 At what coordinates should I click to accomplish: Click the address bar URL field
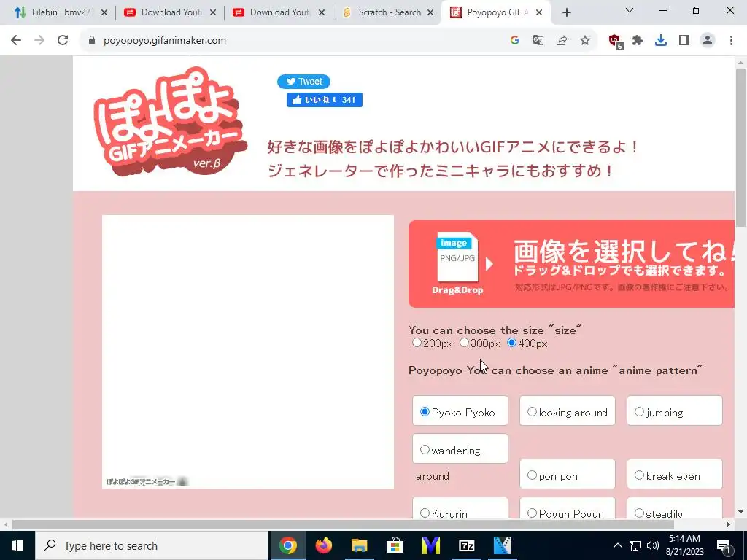[295, 41]
